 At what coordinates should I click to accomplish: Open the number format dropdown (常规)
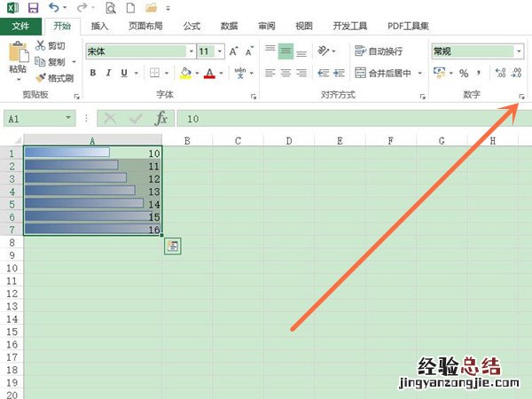517,51
